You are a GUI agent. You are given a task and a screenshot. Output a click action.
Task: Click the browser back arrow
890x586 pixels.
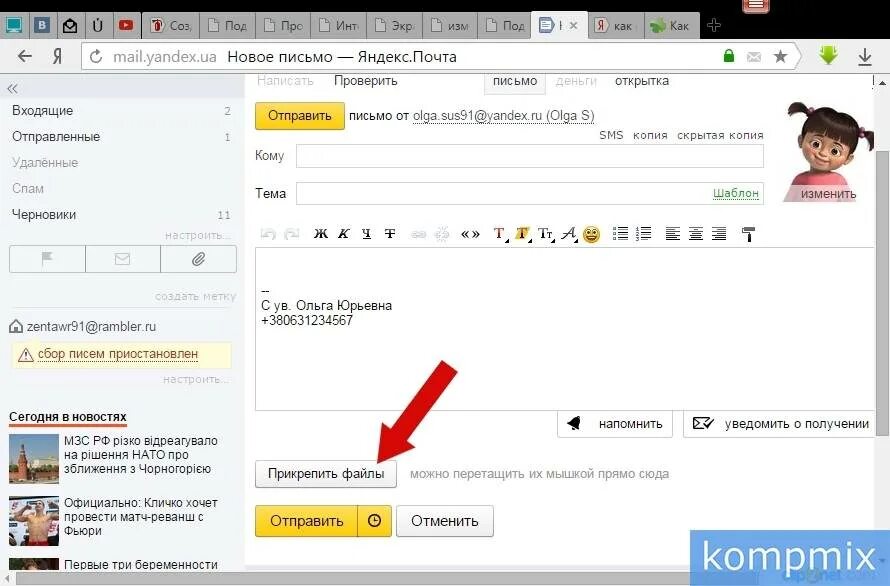pos(25,56)
